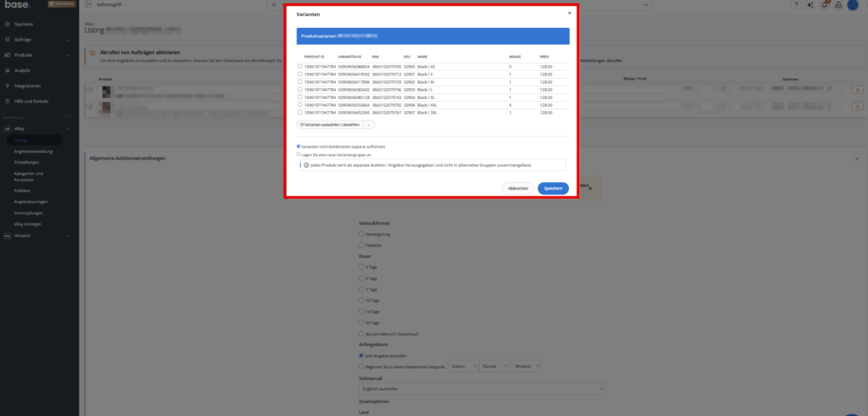Expand the Amazon sidebar section
The height and width of the screenshot is (416, 868).
(x=68, y=236)
